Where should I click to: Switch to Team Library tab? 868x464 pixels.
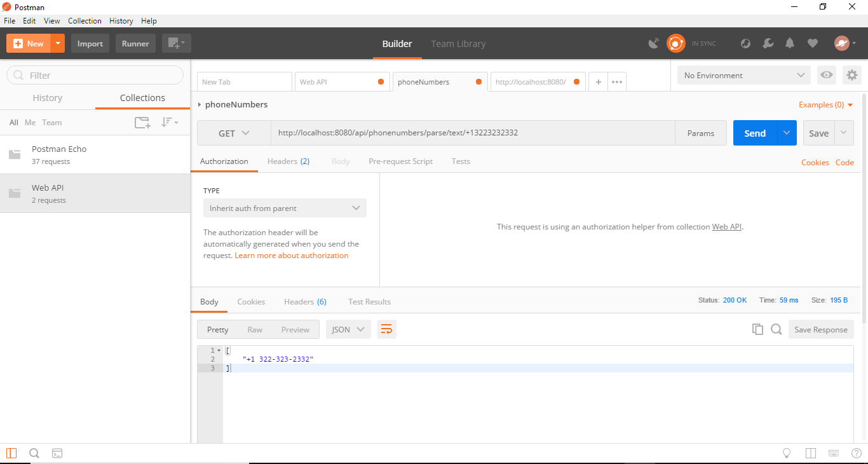point(458,44)
